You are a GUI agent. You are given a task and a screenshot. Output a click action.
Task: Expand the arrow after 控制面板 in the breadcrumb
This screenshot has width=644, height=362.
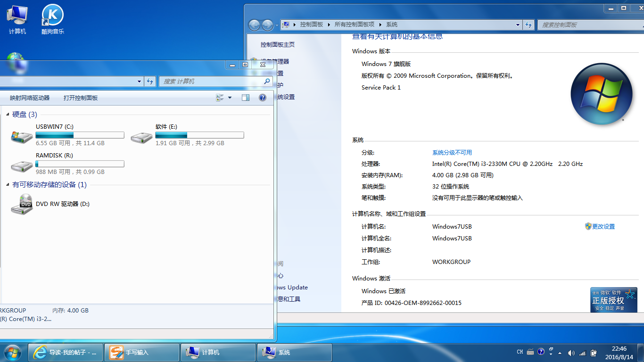pyautogui.click(x=329, y=25)
